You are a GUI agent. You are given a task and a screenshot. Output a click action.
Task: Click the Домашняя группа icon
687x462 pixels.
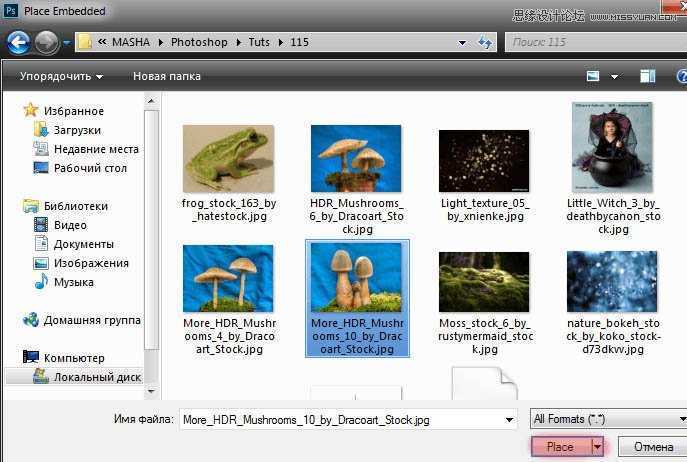(31, 320)
